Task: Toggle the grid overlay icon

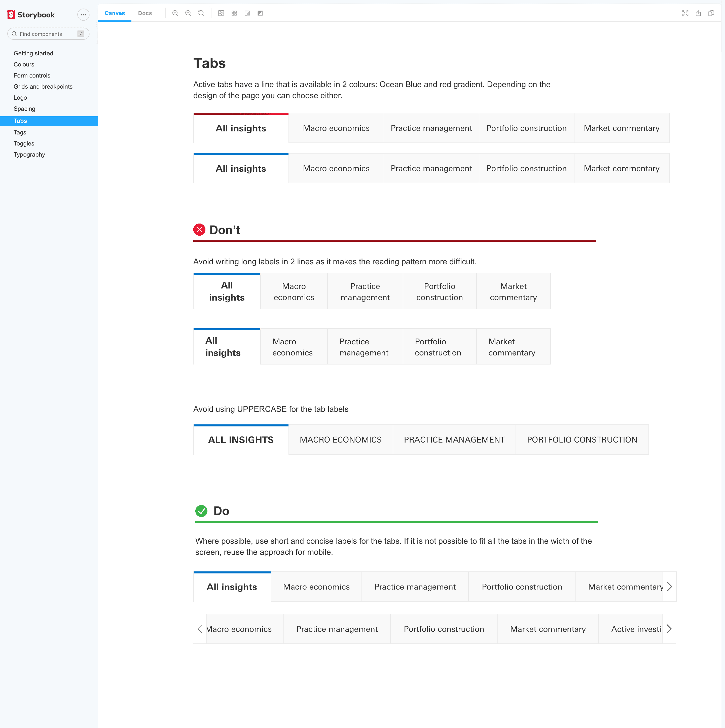Action: pos(234,13)
